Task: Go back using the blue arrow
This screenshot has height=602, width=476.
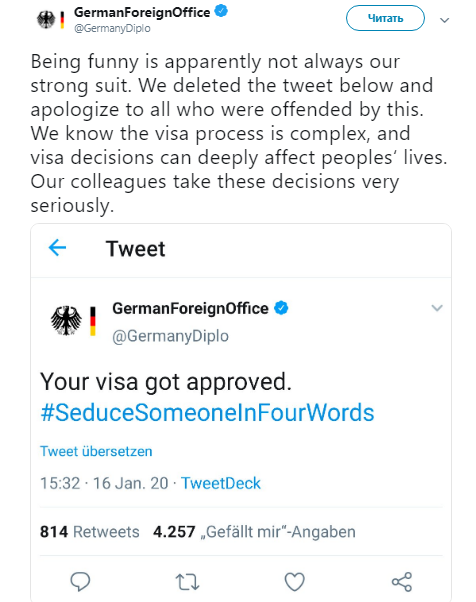Action: coord(58,248)
